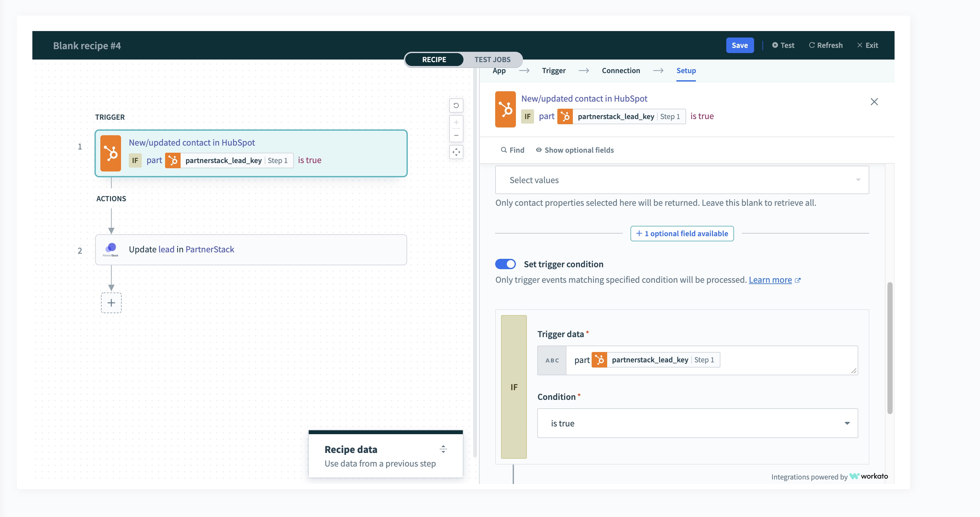Run the recipe with Test button
Screen dimensions: 980x517
(783, 45)
